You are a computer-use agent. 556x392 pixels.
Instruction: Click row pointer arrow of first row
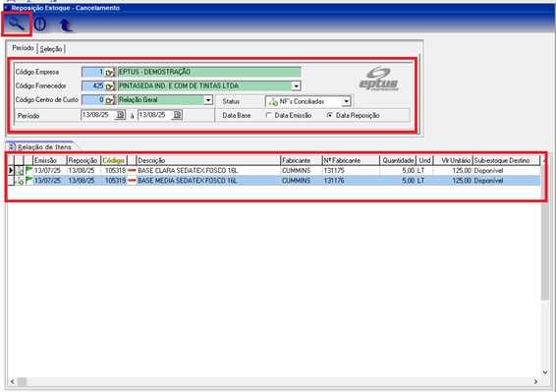[x=11, y=171]
